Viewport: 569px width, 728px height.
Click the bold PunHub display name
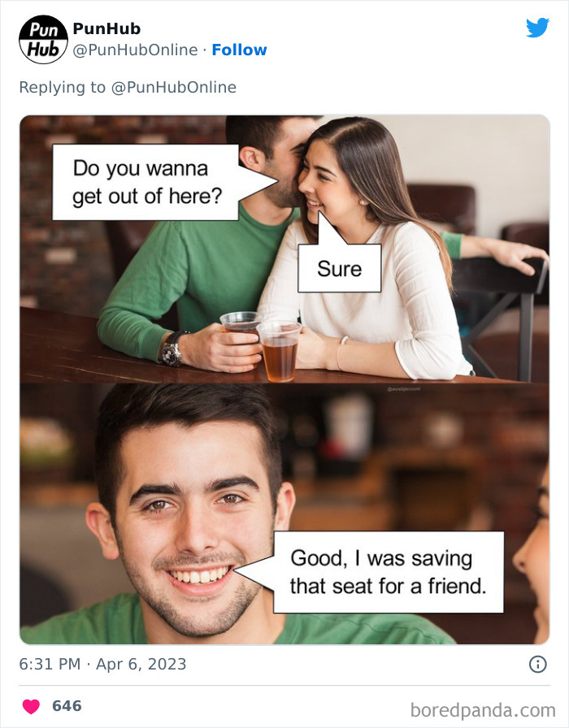pos(106,28)
